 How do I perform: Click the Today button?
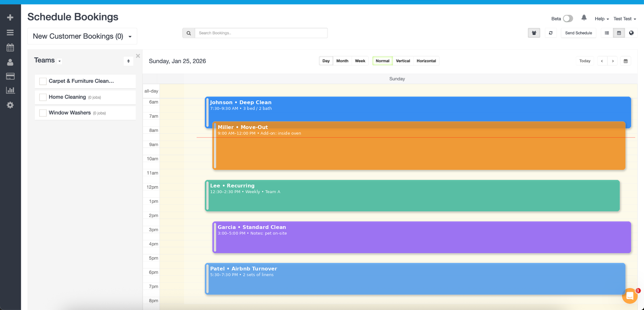pyautogui.click(x=585, y=61)
